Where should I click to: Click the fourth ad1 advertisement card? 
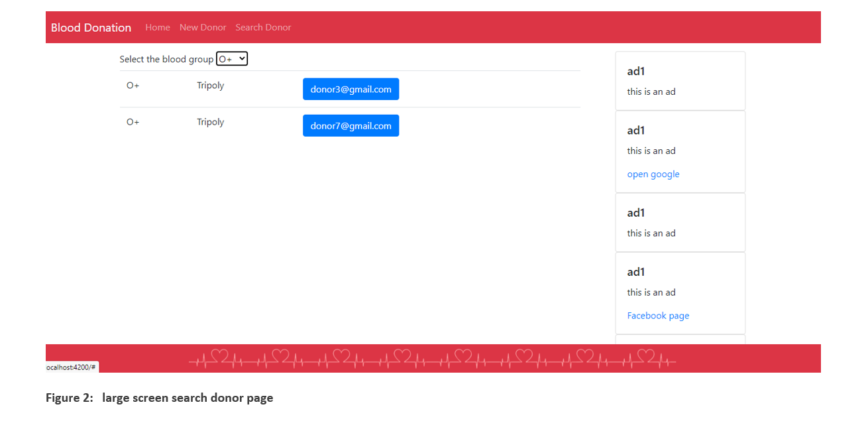tap(680, 292)
